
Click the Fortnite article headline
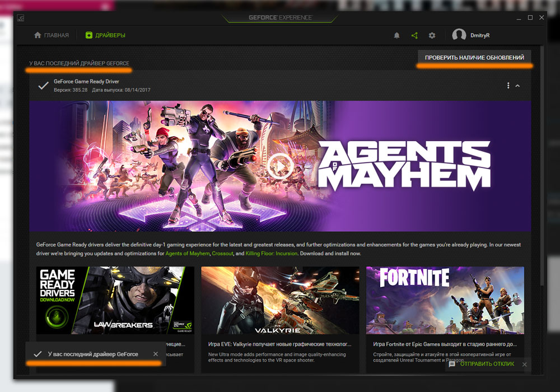pyautogui.click(x=445, y=344)
